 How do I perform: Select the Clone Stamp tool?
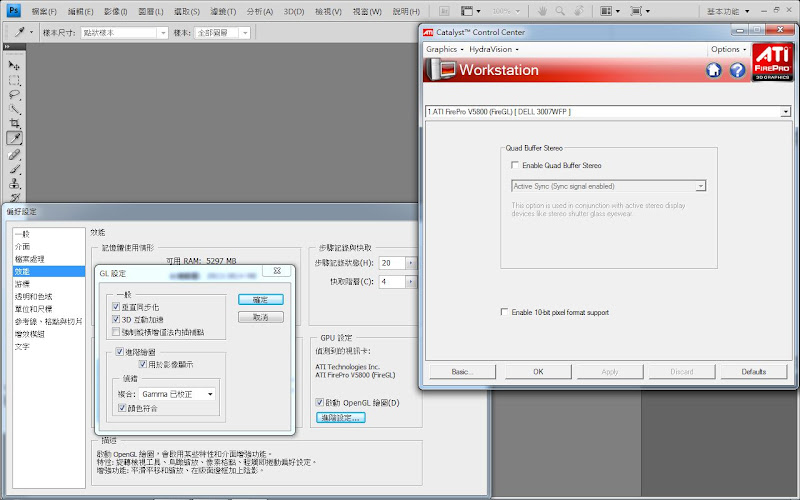[14, 184]
